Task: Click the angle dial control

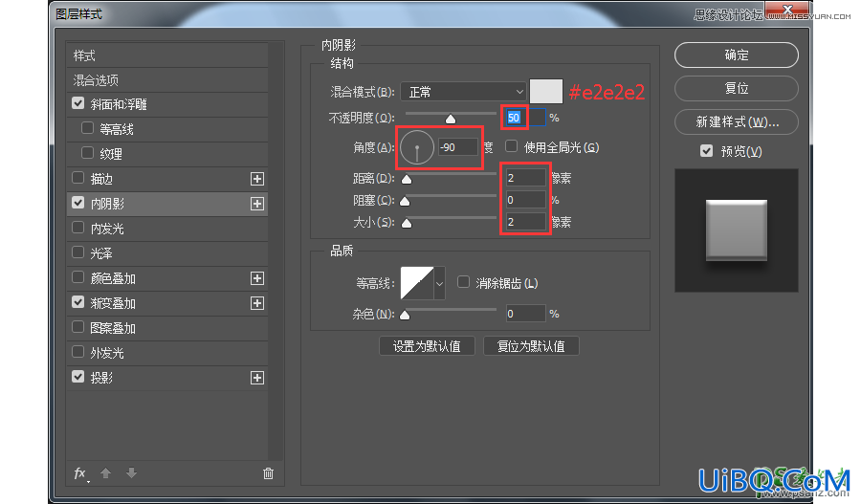Action: click(417, 147)
